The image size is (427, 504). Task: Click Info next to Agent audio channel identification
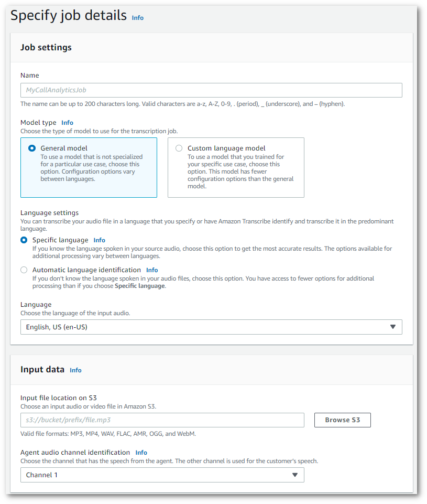pyautogui.click(x=140, y=452)
